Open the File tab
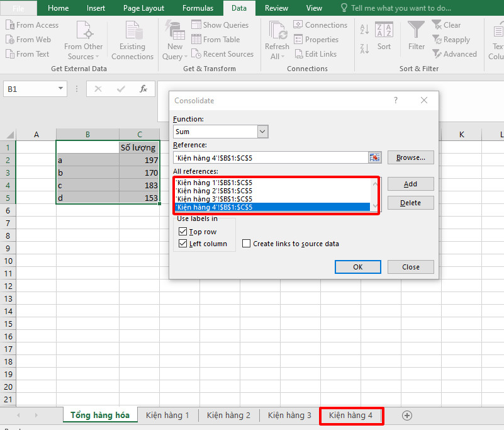The height and width of the screenshot is (430, 504). (18, 8)
